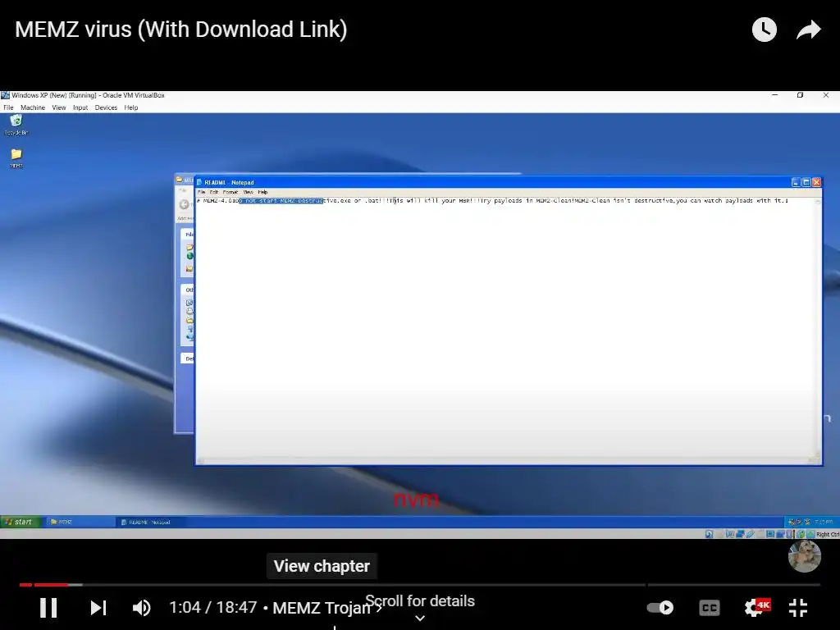
Task: Click the Watch later clock icon
Action: point(764,30)
